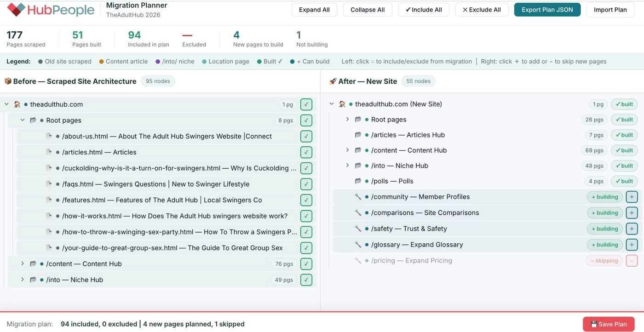This screenshot has height=332, width=644.
Task: Click wrench icon beside /community — Member Profiles
Action: [358, 197]
